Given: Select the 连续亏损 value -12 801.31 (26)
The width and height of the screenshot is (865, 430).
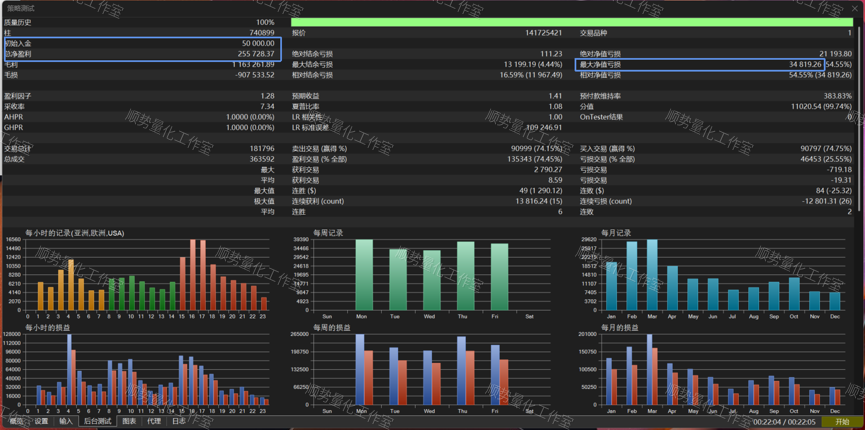Looking at the screenshot, I should coord(827,201).
